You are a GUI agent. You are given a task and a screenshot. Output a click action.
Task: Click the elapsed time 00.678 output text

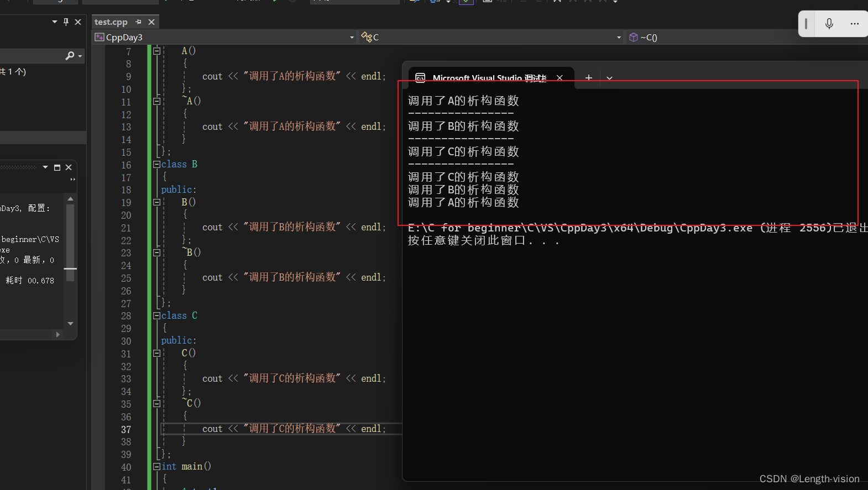coord(30,281)
